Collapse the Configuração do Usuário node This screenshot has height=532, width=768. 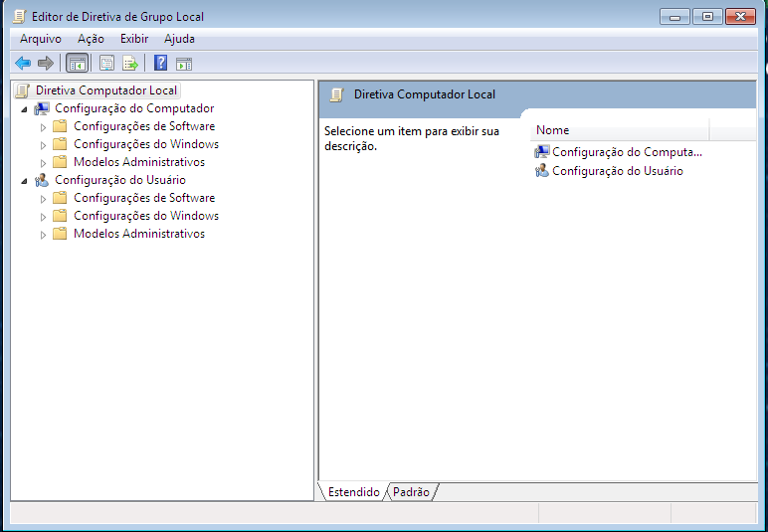(x=24, y=181)
